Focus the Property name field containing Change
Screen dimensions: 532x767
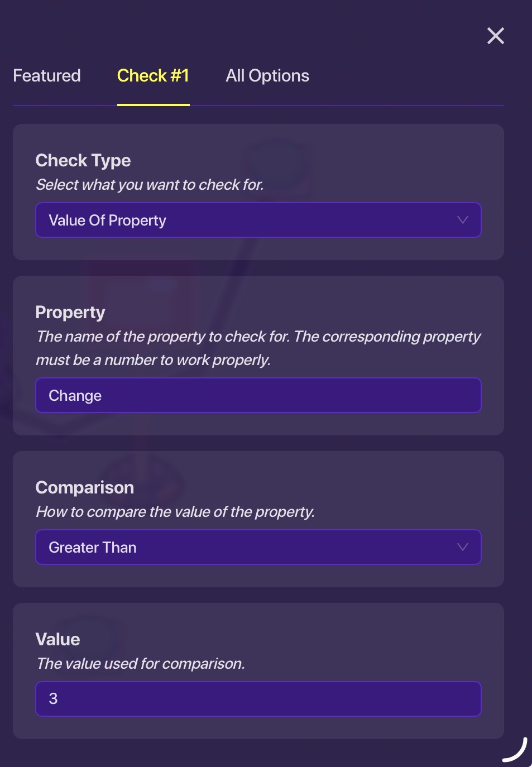258,395
